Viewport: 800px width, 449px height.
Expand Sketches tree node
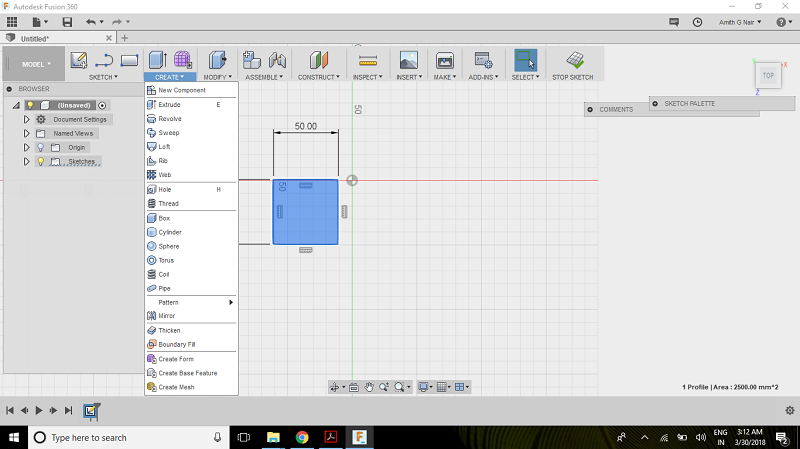tap(27, 162)
